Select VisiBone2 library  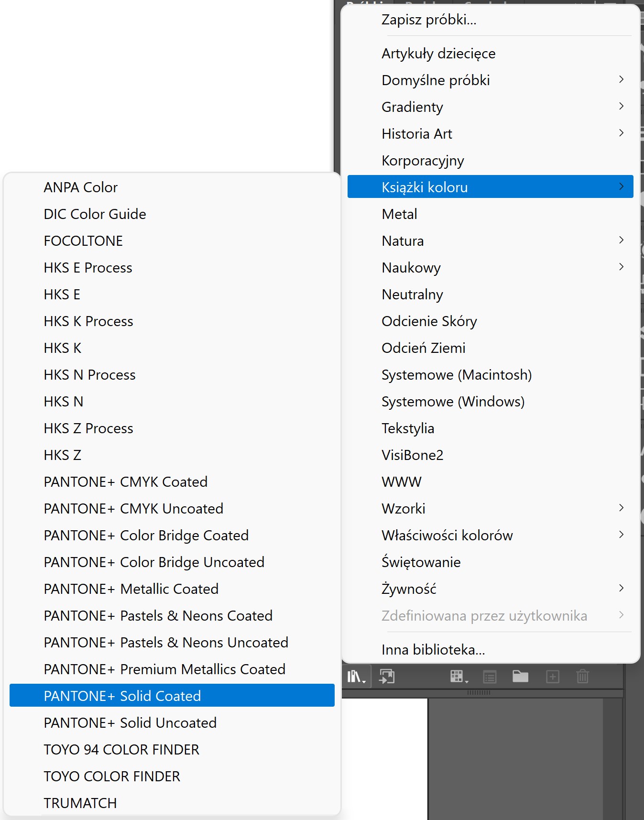point(490,455)
